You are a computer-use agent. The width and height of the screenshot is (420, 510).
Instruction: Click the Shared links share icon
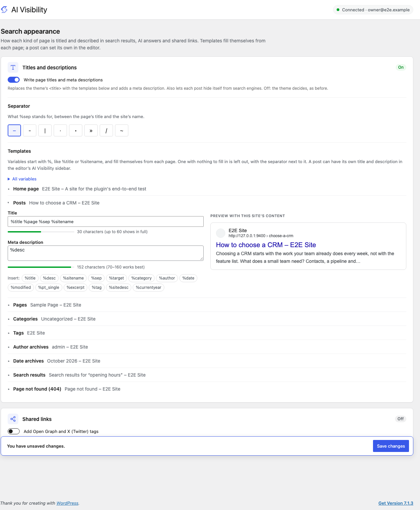(x=13, y=419)
